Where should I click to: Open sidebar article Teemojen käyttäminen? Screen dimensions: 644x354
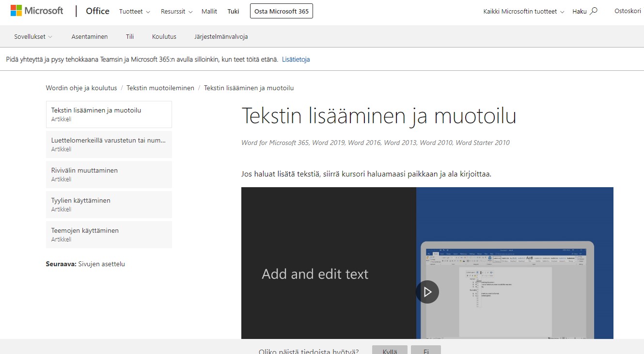tap(109, 235)
